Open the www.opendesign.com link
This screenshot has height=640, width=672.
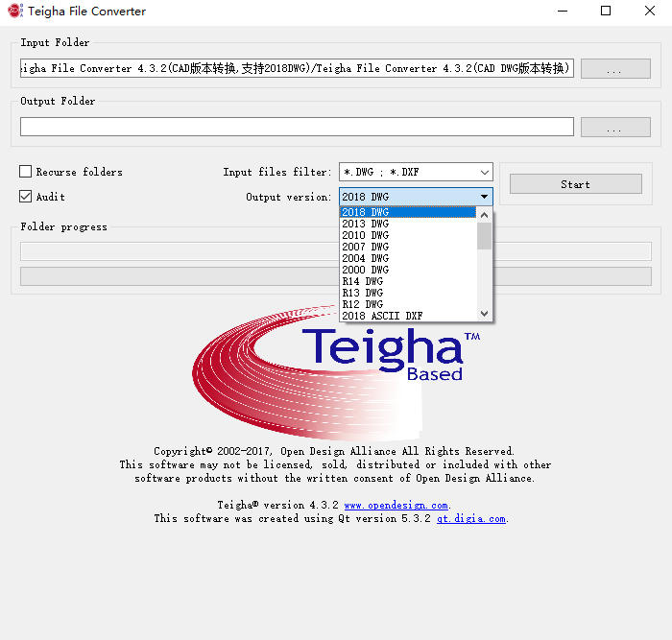click(396, 505)
